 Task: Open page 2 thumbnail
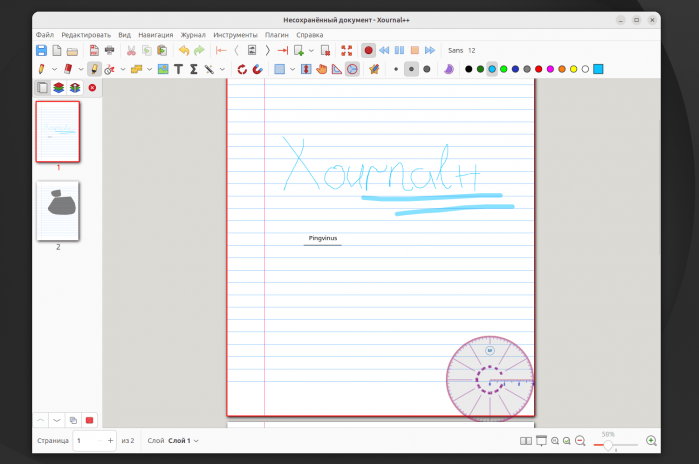tap(58, 211)
